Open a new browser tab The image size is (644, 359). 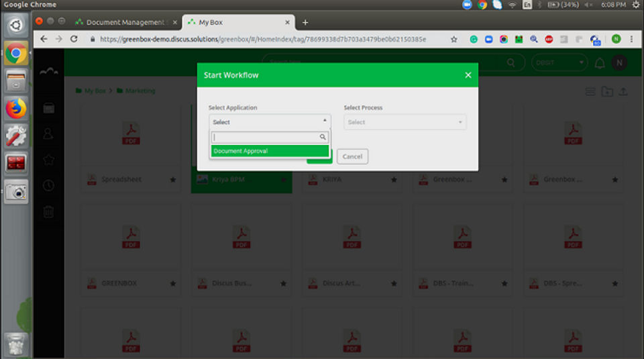[305, 22]
